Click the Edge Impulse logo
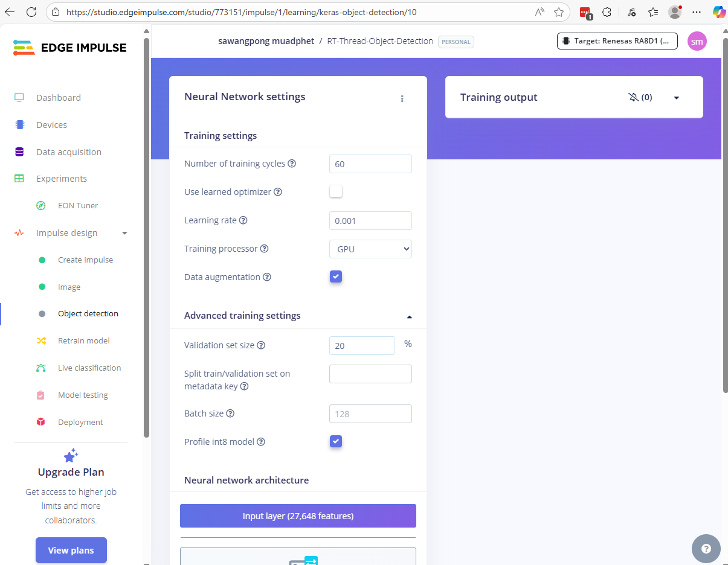 coord(70,48)
